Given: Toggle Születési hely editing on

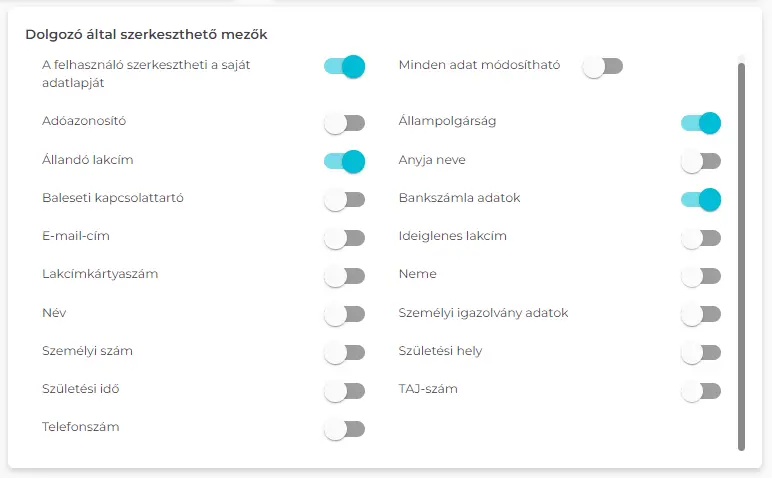Looking at the screenshot, I should point(700,353).
